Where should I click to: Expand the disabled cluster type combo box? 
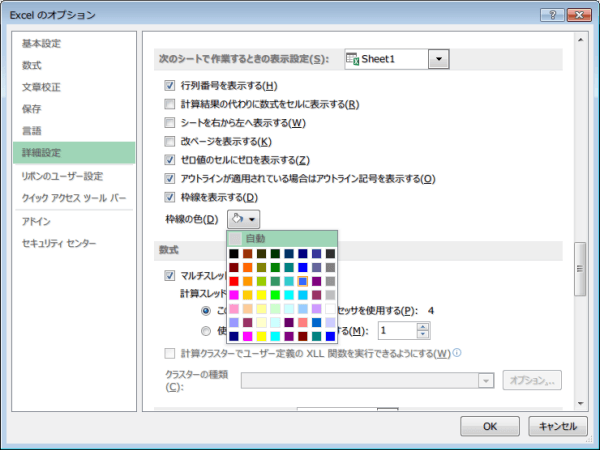click(486, 381)
